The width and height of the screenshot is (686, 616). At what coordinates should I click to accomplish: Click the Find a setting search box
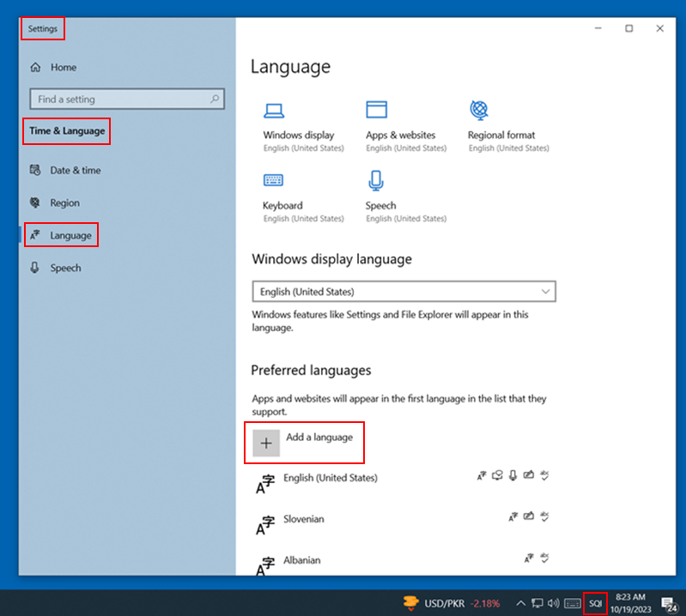[x=127, y=99]
